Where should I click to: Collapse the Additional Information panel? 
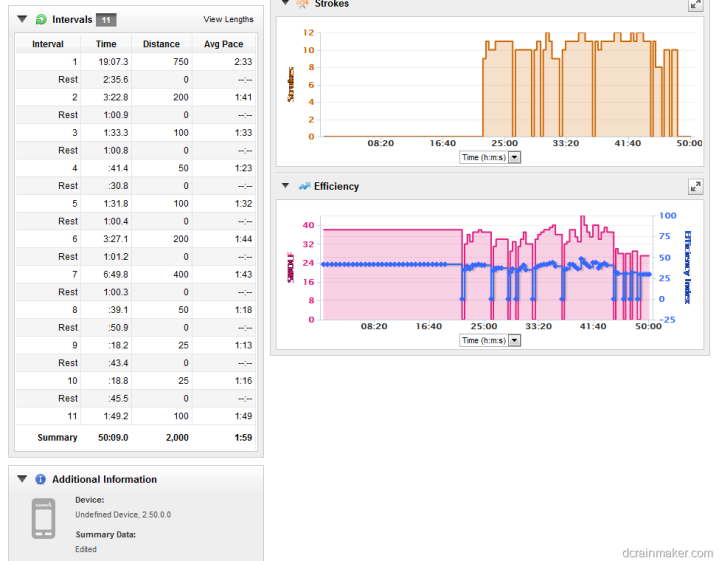point(22,479)
